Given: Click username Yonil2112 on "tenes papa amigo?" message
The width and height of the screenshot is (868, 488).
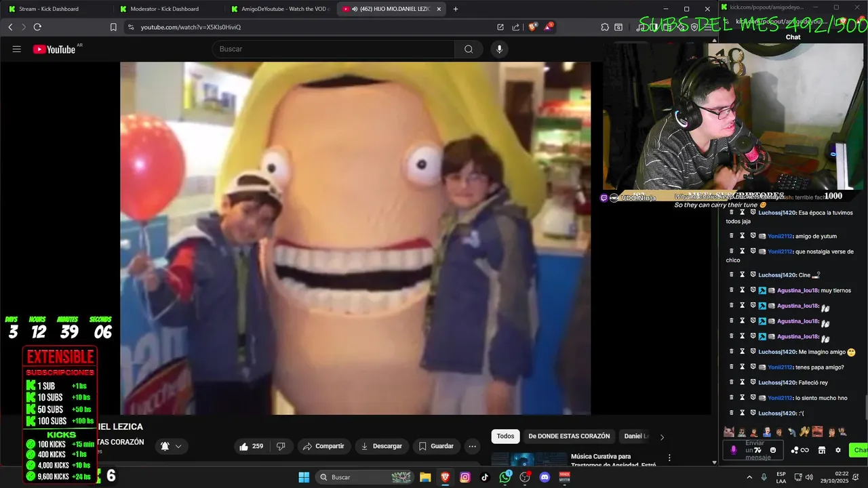Looking at the screenshot, I should click(x=780, y=367).
